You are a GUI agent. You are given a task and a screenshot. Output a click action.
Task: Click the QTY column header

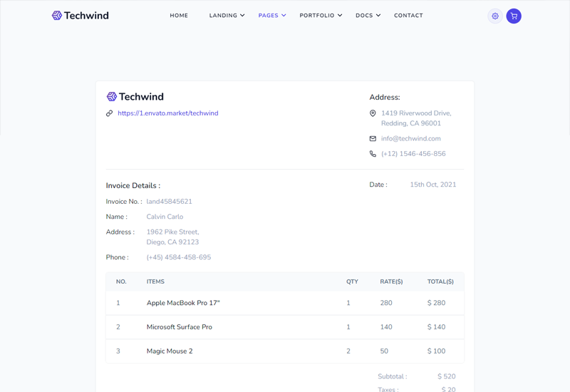pos(352,282)
